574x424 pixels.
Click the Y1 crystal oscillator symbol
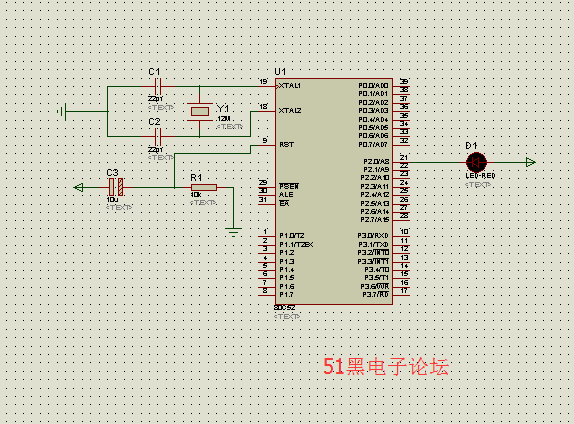tap(200, 111)
